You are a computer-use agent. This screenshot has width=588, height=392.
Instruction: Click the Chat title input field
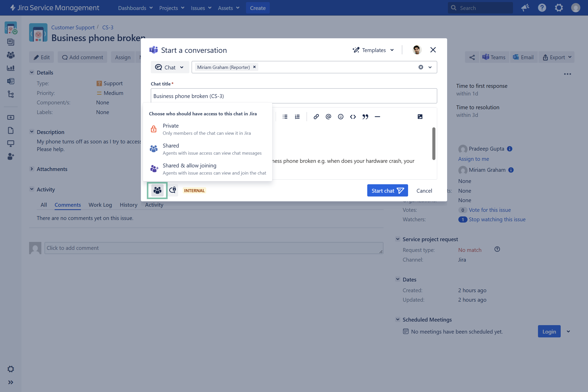[x=293, y=96]
